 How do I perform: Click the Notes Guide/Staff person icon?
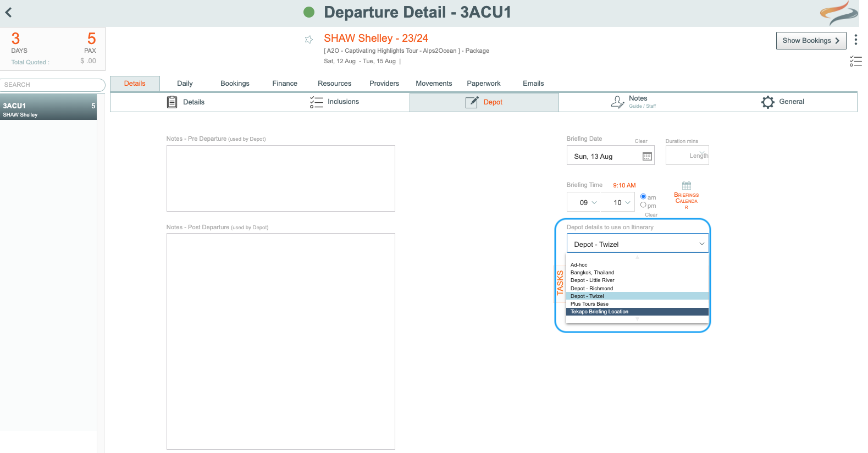click(x=617, y=102)
